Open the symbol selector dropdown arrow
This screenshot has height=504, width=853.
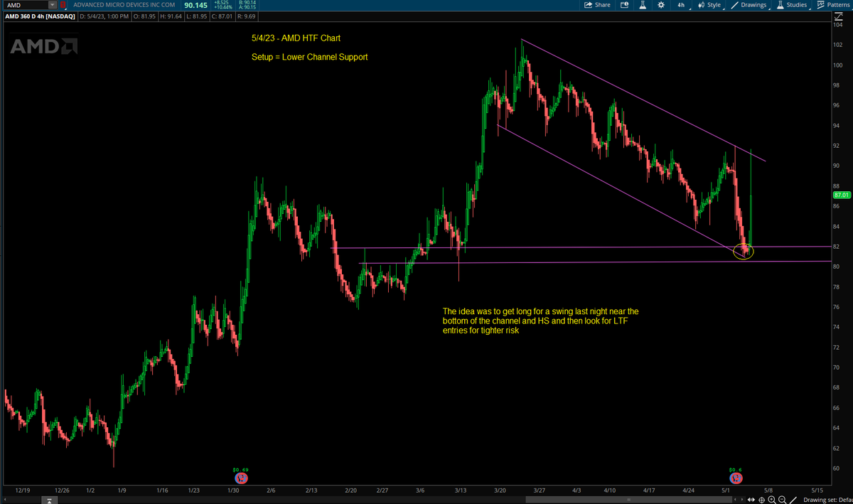(x=52, y=5)
